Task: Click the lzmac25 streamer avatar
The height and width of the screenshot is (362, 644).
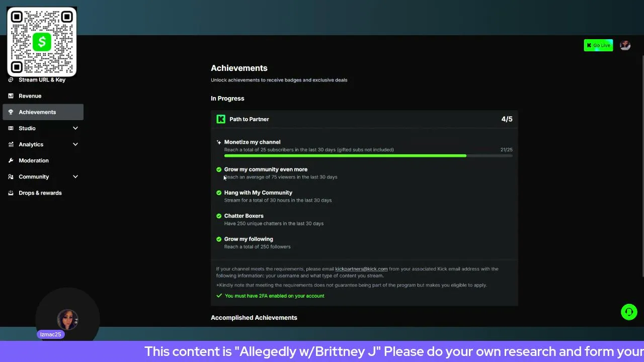Action: (67, 320)
